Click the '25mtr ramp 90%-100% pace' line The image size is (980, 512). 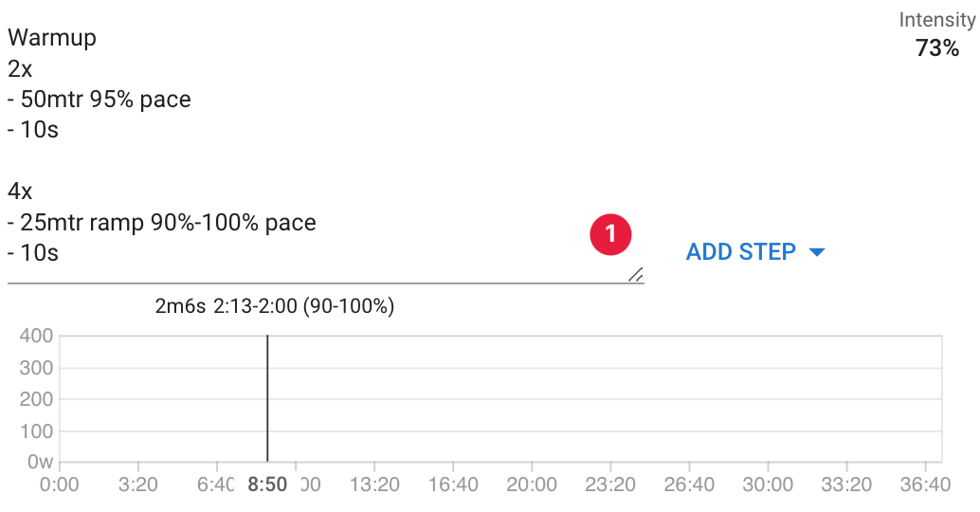pos(162,223)
